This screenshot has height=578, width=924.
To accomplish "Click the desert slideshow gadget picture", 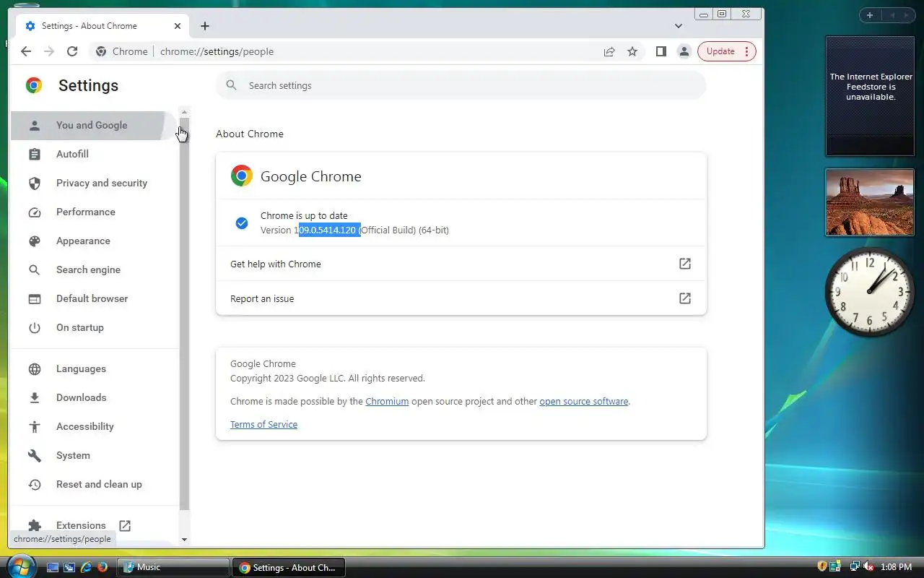I will click(x=870, y=202).
